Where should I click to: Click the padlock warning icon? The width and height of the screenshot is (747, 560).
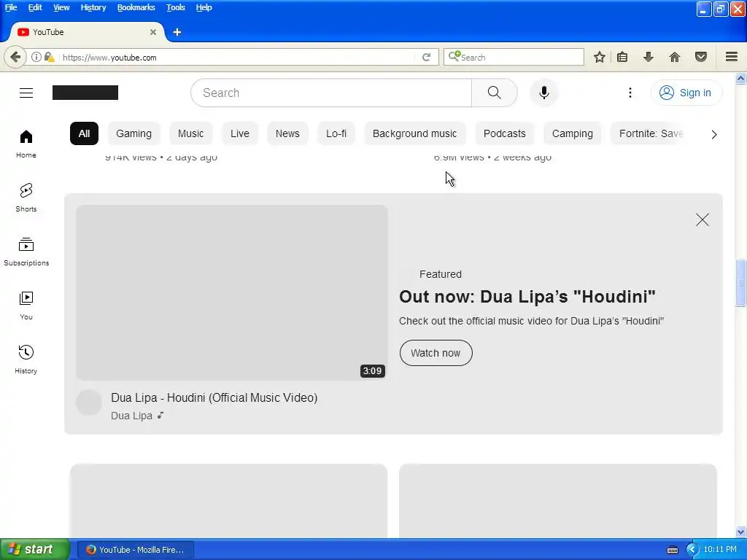pos(49,58)
